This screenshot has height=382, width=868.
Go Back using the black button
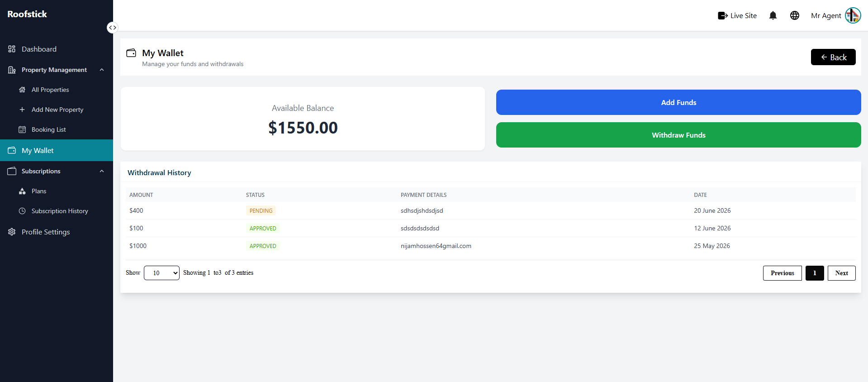tap(833, 57)
